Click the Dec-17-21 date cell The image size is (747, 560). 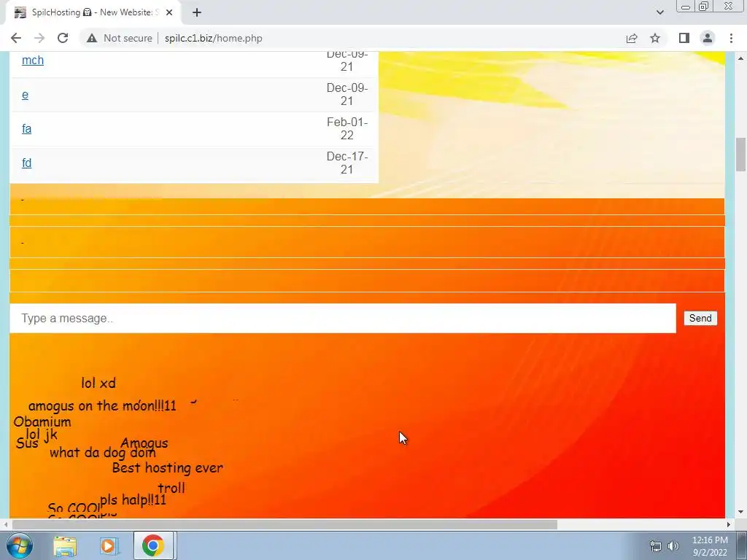click(x=347, y=163)
